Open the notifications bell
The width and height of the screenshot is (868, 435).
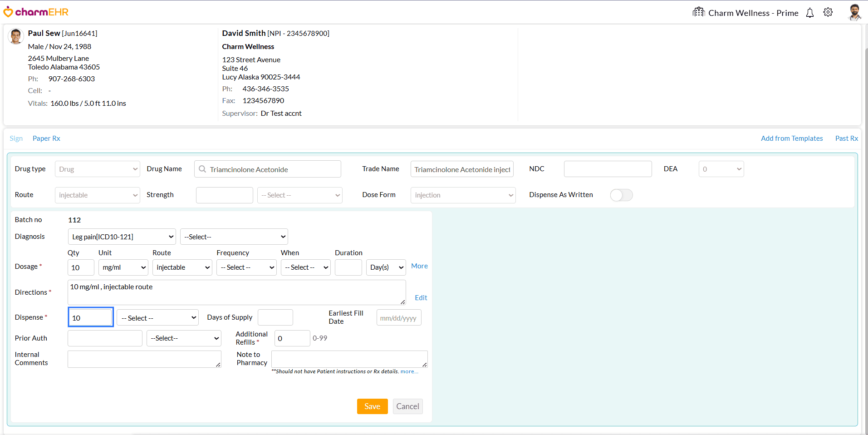(810, 13)
